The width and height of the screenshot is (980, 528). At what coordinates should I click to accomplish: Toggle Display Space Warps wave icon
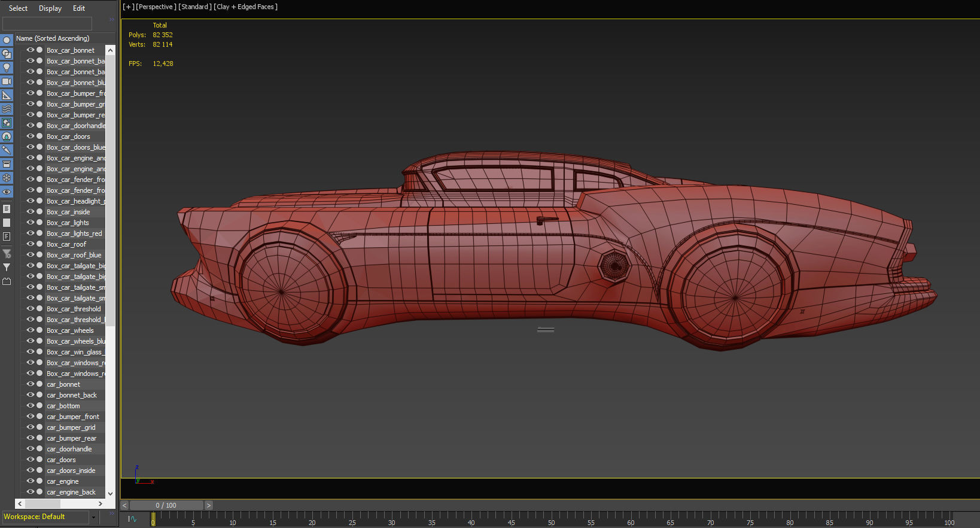click(x=7, y=109)
